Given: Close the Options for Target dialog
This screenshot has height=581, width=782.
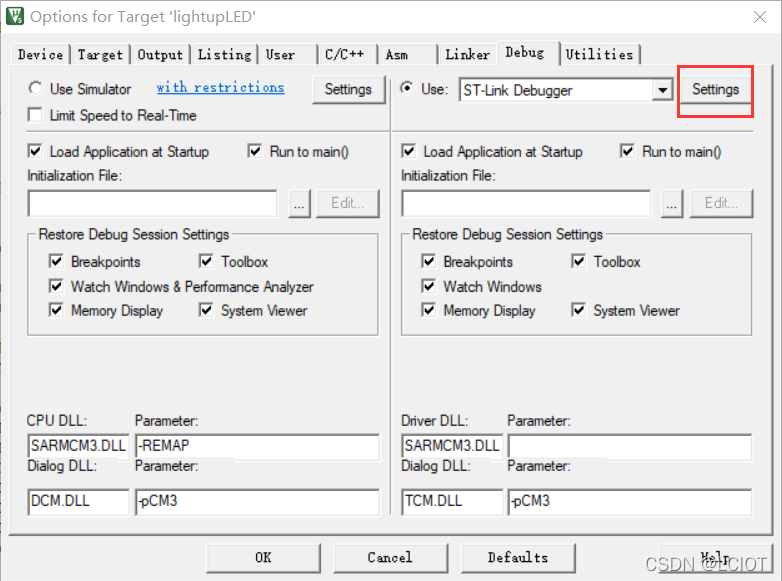Looking at the screenshot, I should tap(760, 17).
